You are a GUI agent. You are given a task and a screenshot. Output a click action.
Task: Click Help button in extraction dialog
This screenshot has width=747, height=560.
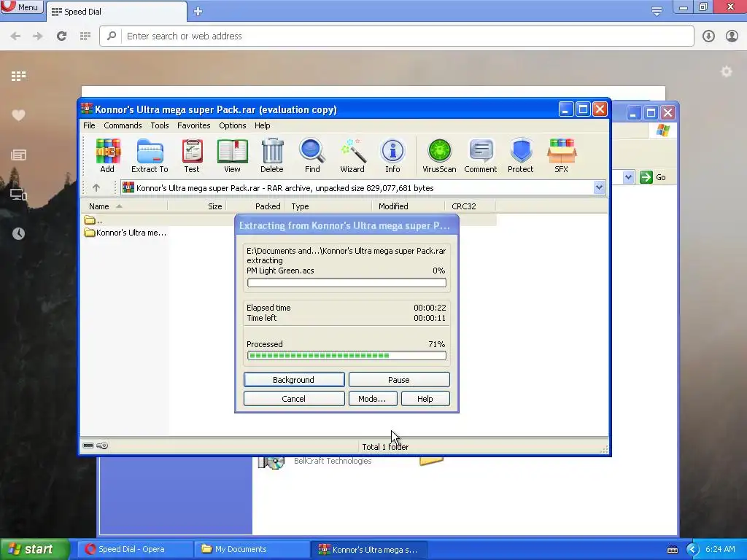coord(425,399)
